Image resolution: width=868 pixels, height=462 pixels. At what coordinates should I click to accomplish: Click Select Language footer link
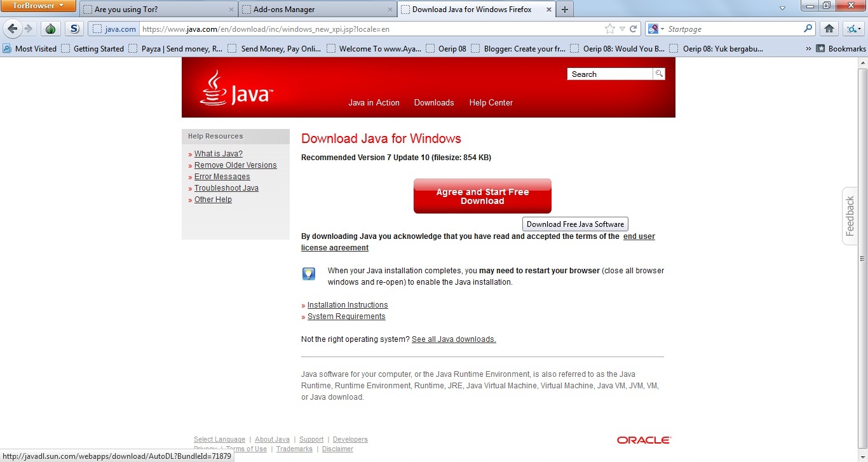point(219,439)
